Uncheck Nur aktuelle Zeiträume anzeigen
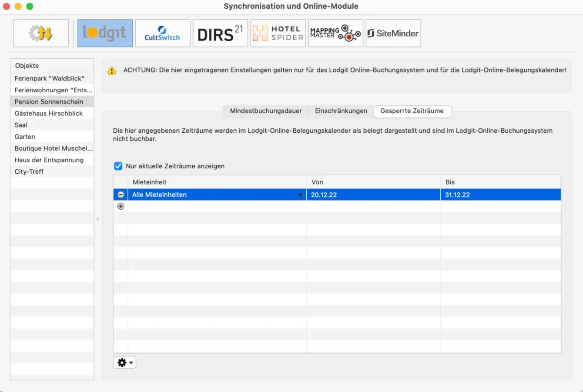The image size is (583, 392). point(118,166)
